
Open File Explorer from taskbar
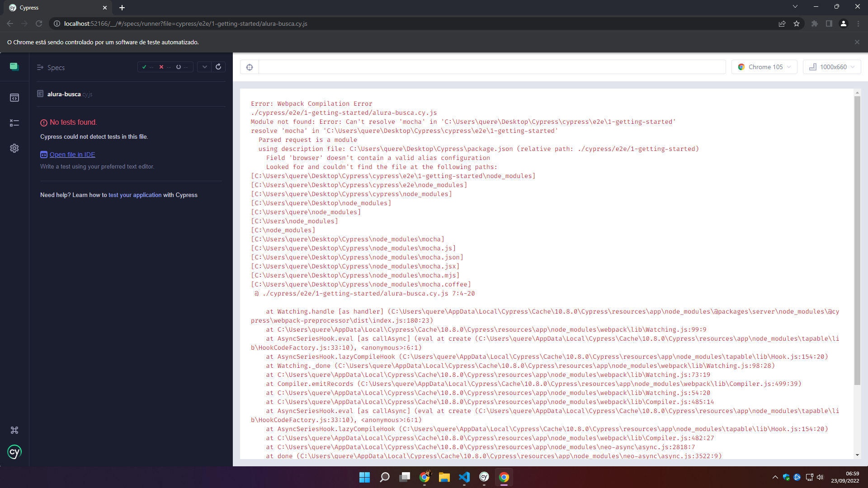click(444, 477)
